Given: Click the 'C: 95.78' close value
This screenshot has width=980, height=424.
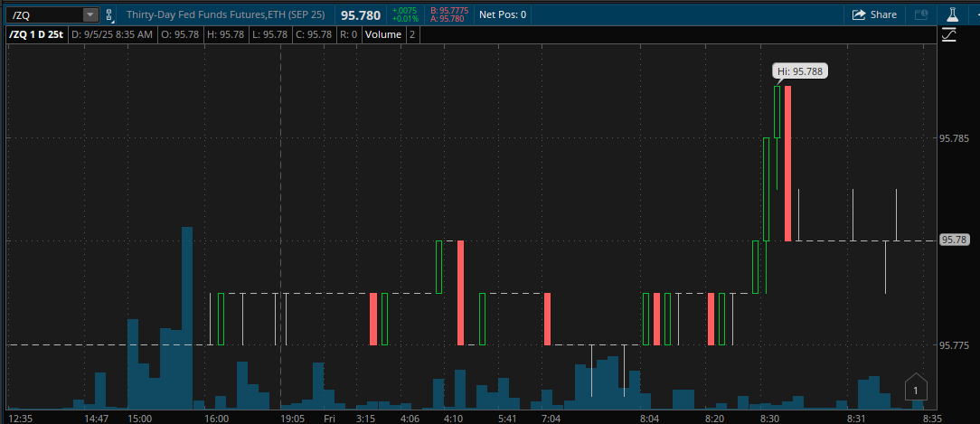Looking at the screenshot, I should coord(314,34).
